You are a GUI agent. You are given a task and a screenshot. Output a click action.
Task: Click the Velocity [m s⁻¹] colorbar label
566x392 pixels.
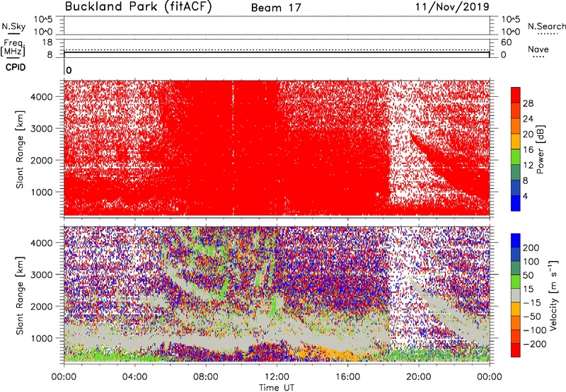point(553,295)
